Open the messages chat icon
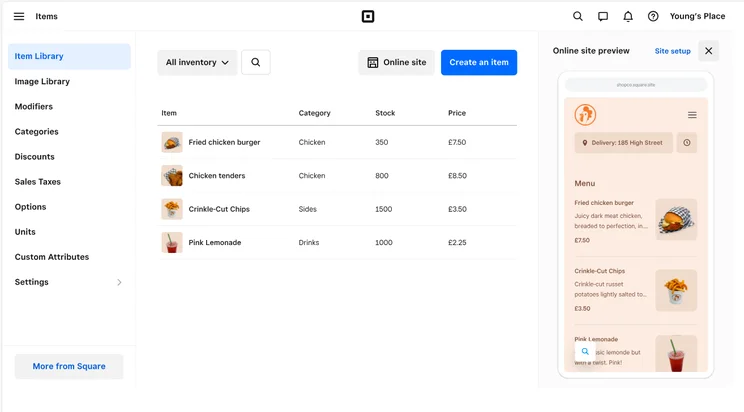744x412 pixels. (x=603, y=17)
